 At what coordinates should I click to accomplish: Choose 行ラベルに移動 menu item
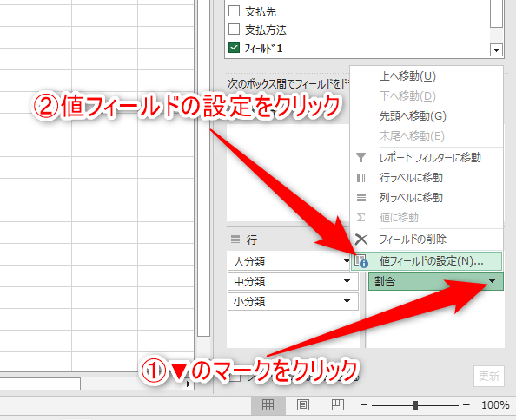(x=411, y=178)
